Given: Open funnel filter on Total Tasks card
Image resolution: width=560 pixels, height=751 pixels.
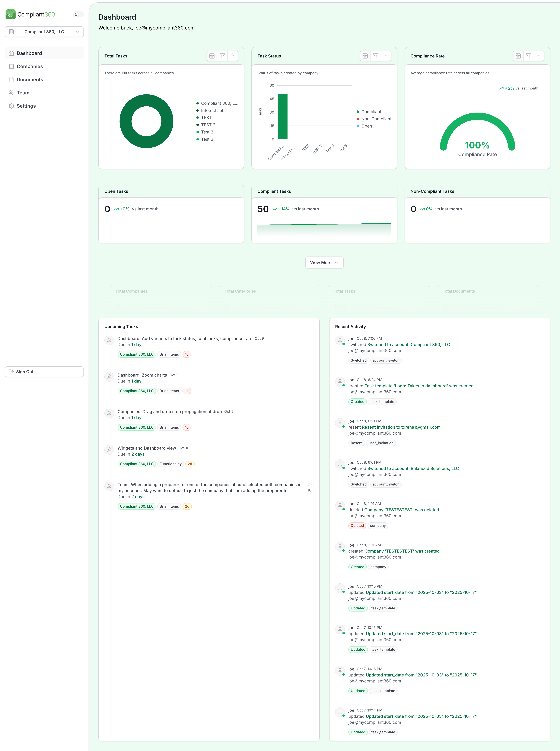Looking at the screenshot, I should coord(222,56).
